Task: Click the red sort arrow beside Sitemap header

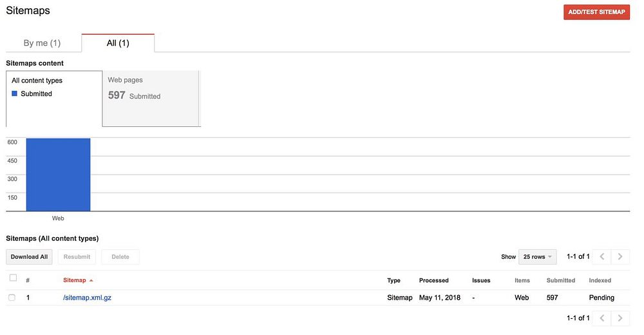Action: point(91,280)
